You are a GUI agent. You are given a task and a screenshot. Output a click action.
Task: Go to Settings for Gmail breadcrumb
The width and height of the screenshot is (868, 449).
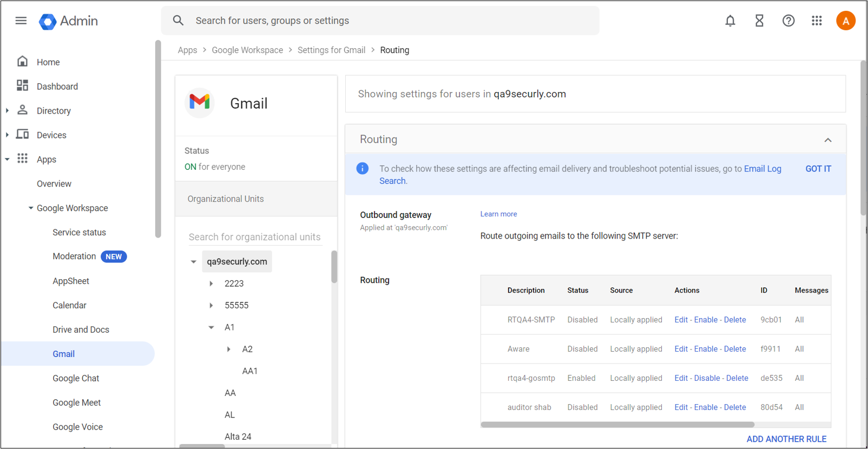pyautogui.click(x=331, y=50)
